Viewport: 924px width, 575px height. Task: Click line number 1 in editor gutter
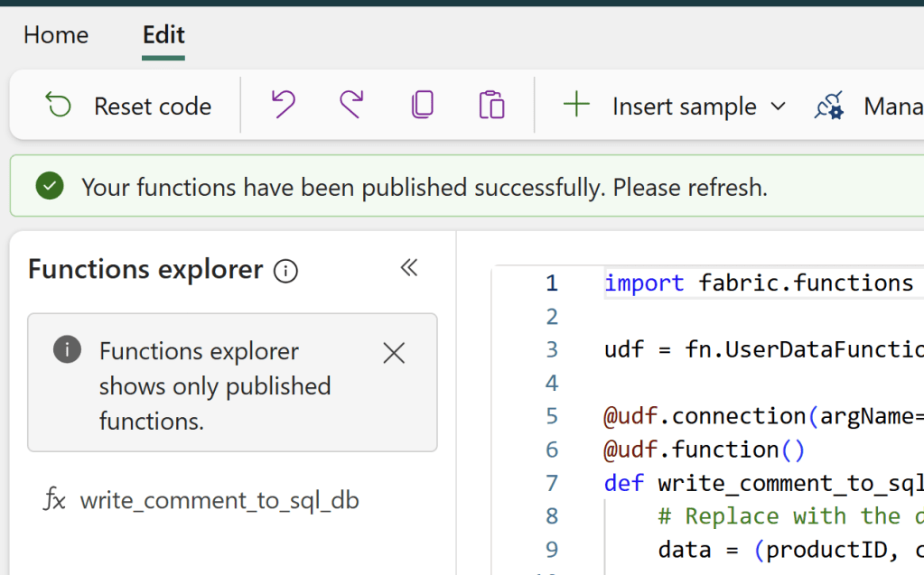pos(551,283)
